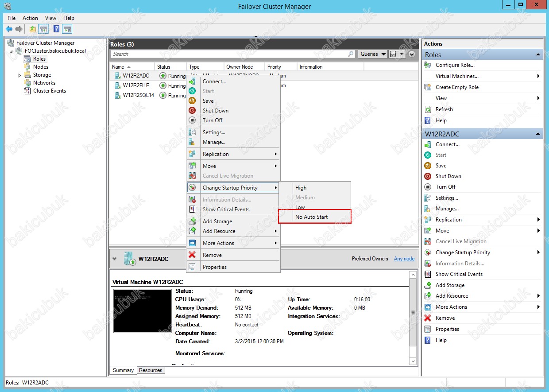The image size is (549, 392).
Task: Click the magnifier icon in the Roles search box
Action: pyautogui.click(x=351, y=54)
